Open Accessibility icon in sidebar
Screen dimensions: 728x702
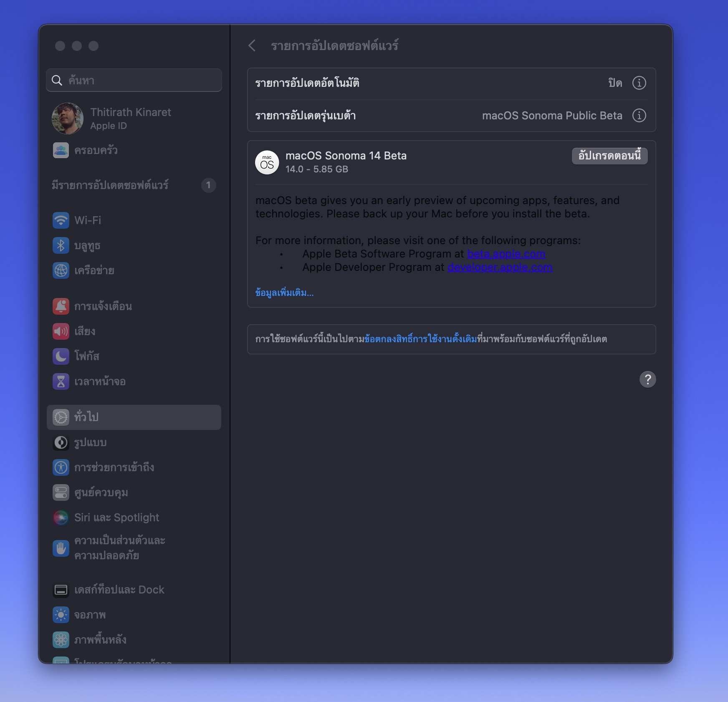[x=61, y=467]
